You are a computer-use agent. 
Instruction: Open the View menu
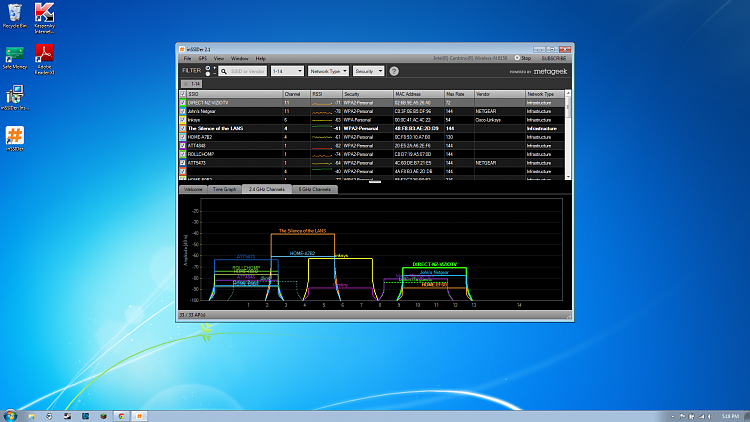coord(219,58)
